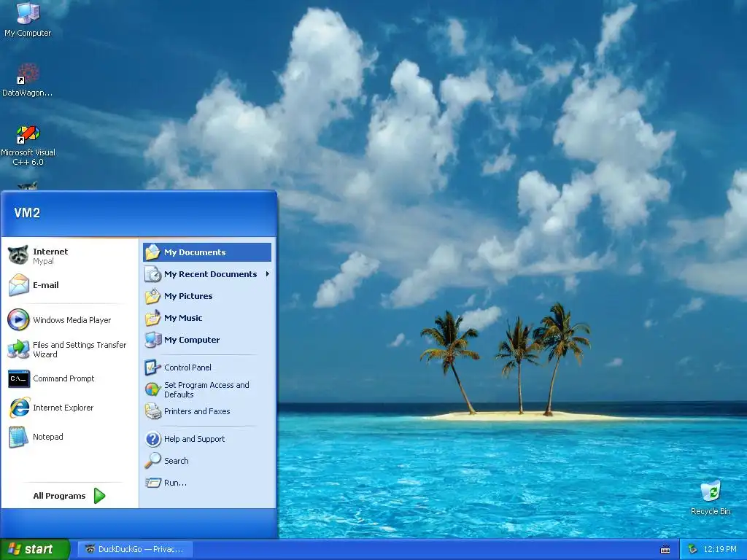Click the Windows Media Player icon
This screenshot has width=747, height=560.
[18, 320]
